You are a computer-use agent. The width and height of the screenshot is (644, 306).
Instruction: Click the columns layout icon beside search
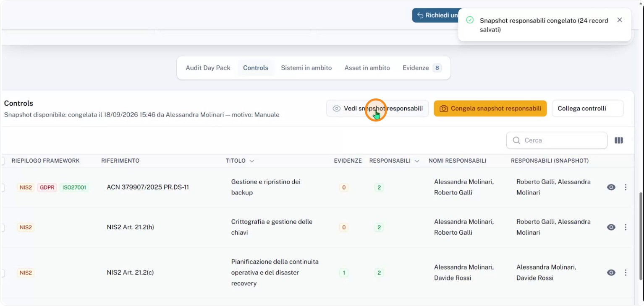pyautogui.click(x=619, y=140)
